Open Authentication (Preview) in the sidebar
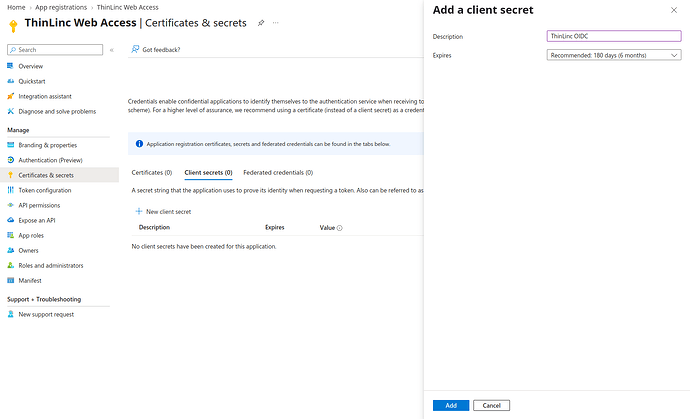The image size is (690, 419). pyautogui.click(x=50, y=160)
